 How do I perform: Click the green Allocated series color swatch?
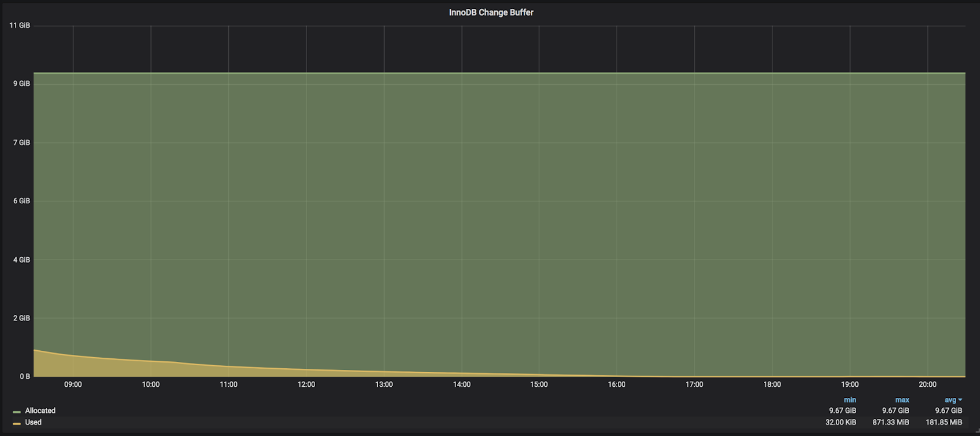(x=17, y=411)
